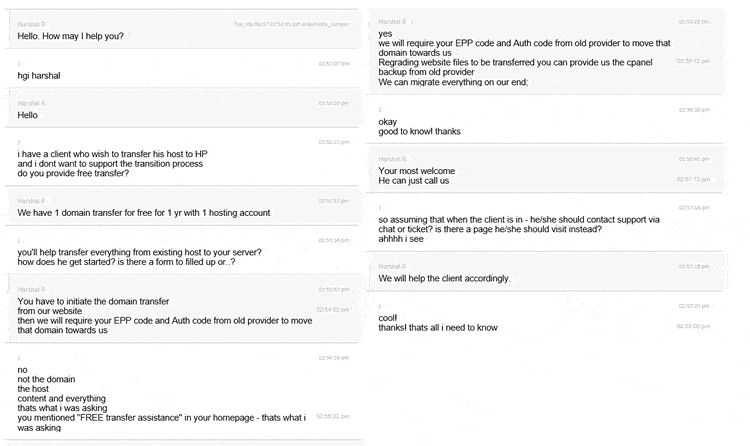Viewport: 750px width, 446px height.
Task: Click the "not the domain" line
Action: point(46,379)
